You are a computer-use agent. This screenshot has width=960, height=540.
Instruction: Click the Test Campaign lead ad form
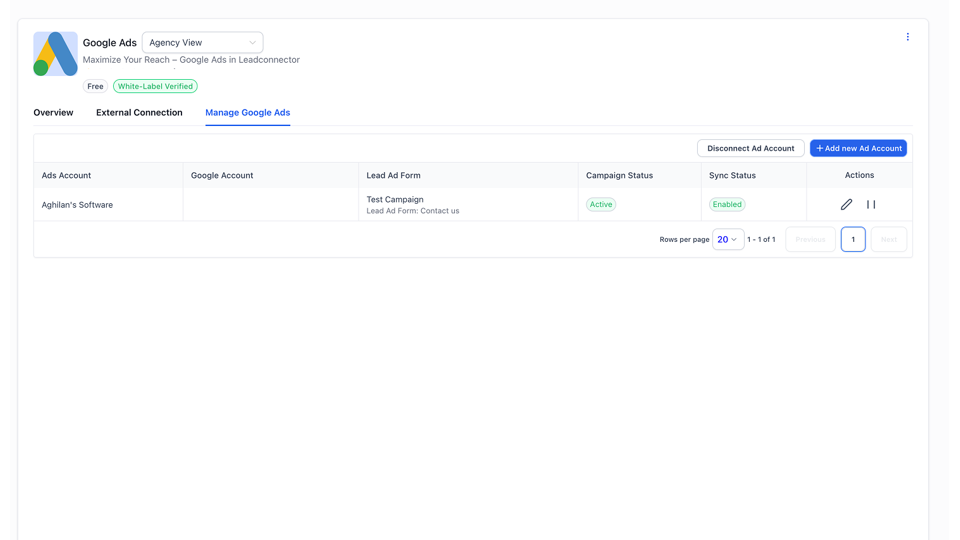[395, 199]
